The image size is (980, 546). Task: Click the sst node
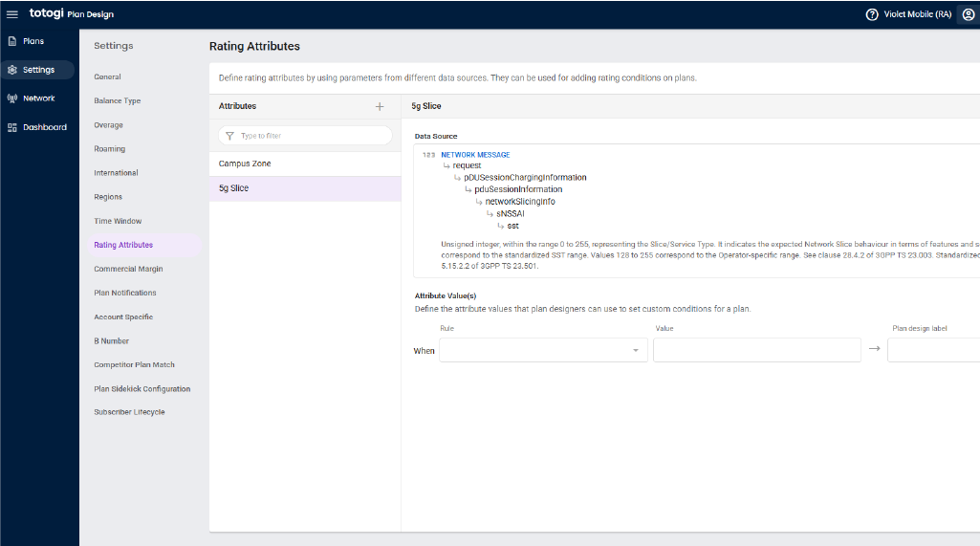click(513, 226)
